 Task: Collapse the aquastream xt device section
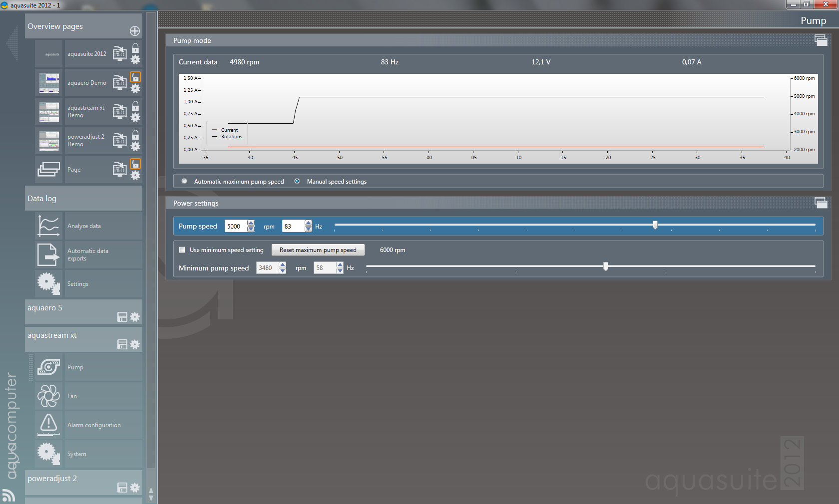coord(83,339)
